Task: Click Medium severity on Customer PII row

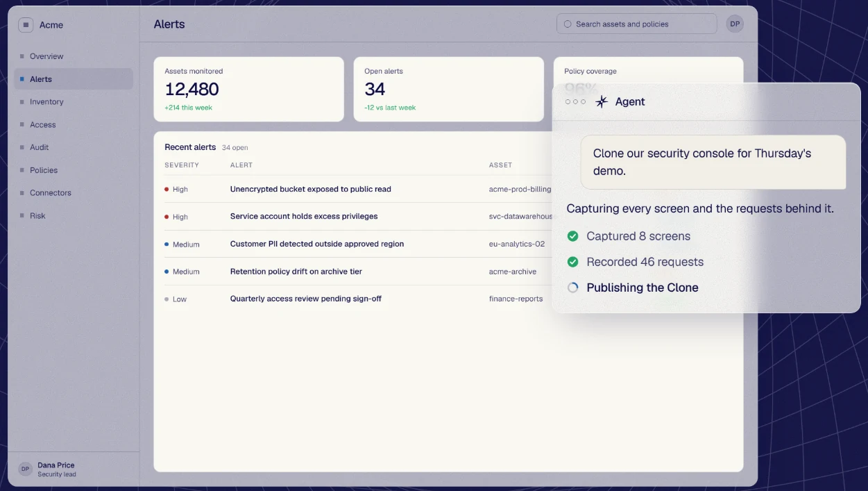Action: tap(186, 244)
